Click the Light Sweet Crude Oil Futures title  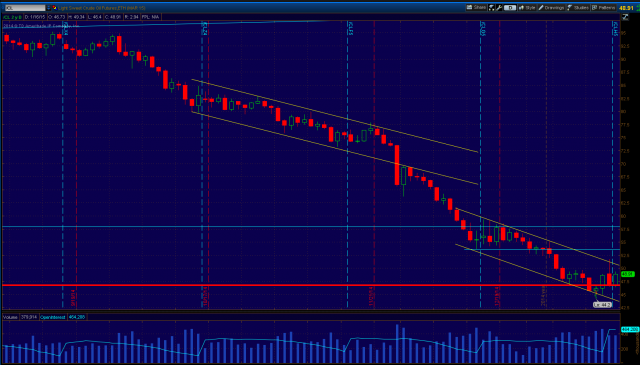pos(102,8)
